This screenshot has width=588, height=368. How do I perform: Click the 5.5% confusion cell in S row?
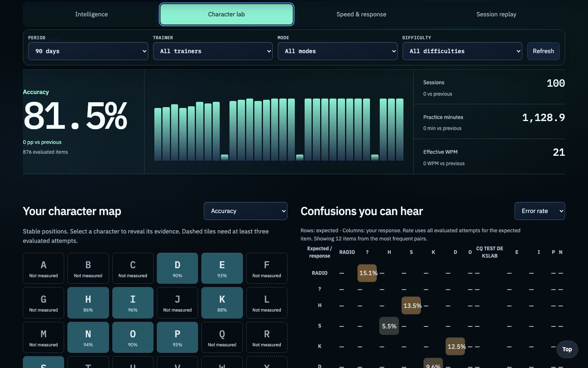click(x=389, y=326)
